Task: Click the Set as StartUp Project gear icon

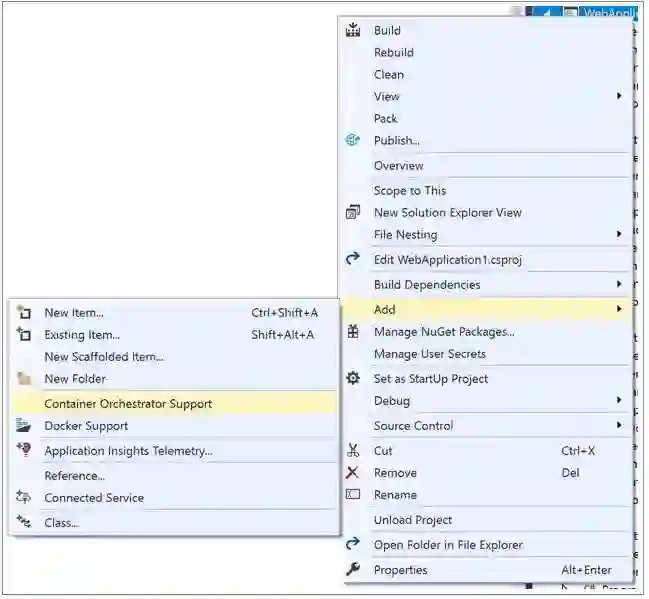Action: click(352, 378)
